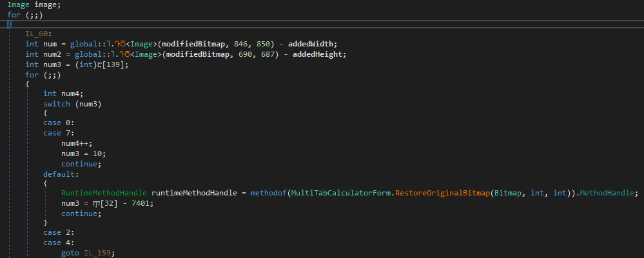644x258 pixels.
Task: Open the 'MultiTabCalculatorForm' class reference
Action: click(340, 193)
